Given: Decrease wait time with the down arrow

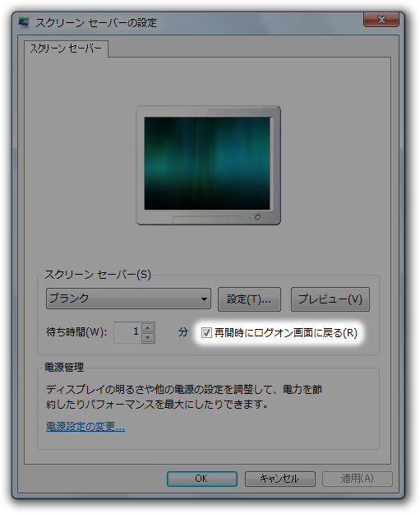Looking at the screenshot, I should (148, 338).
